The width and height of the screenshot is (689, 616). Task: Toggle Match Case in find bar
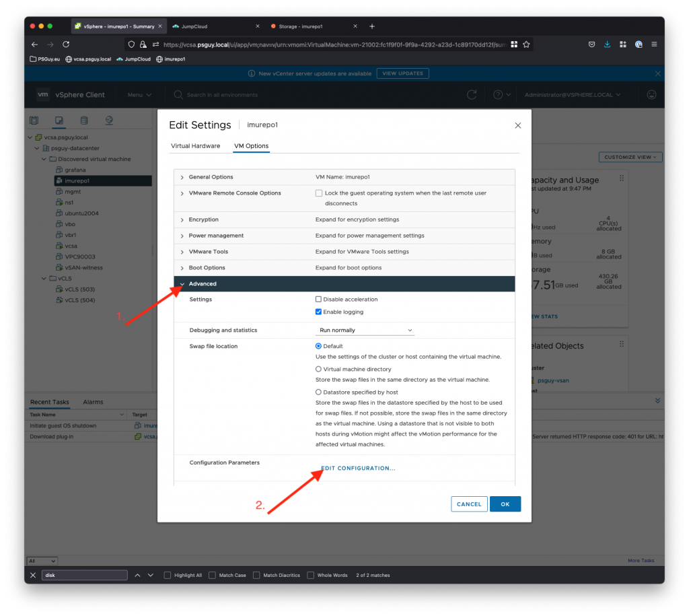pyautogui.click(x=212, y=575)
